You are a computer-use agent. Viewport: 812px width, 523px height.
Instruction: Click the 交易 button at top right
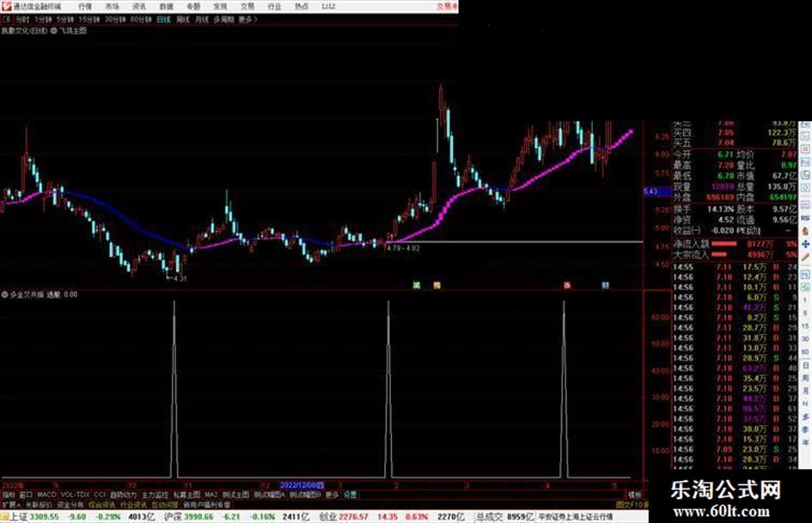(446, 7)
